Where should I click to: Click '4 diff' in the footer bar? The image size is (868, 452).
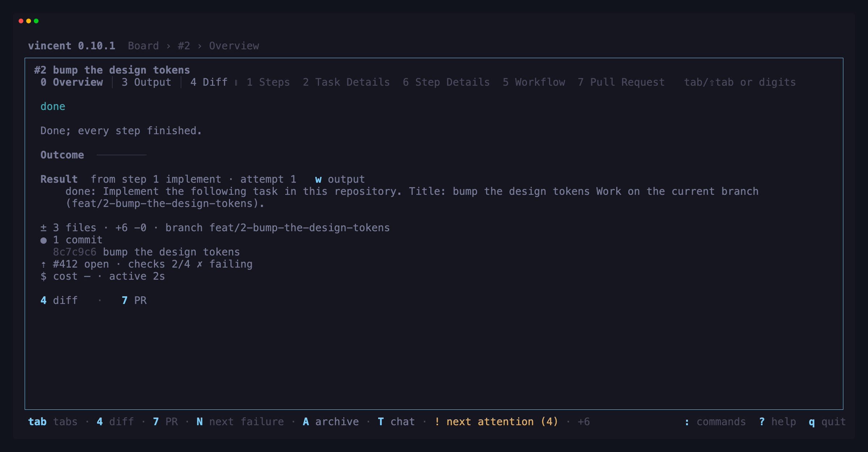[115, 422]
